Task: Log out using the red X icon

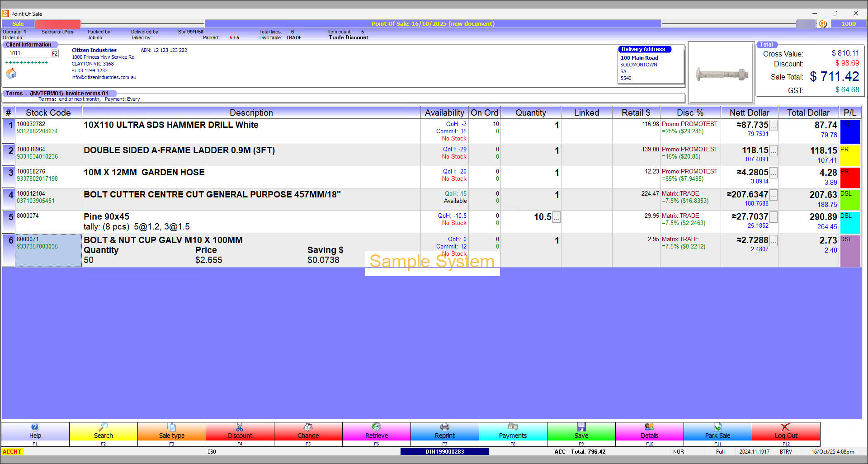Action: 786,427
